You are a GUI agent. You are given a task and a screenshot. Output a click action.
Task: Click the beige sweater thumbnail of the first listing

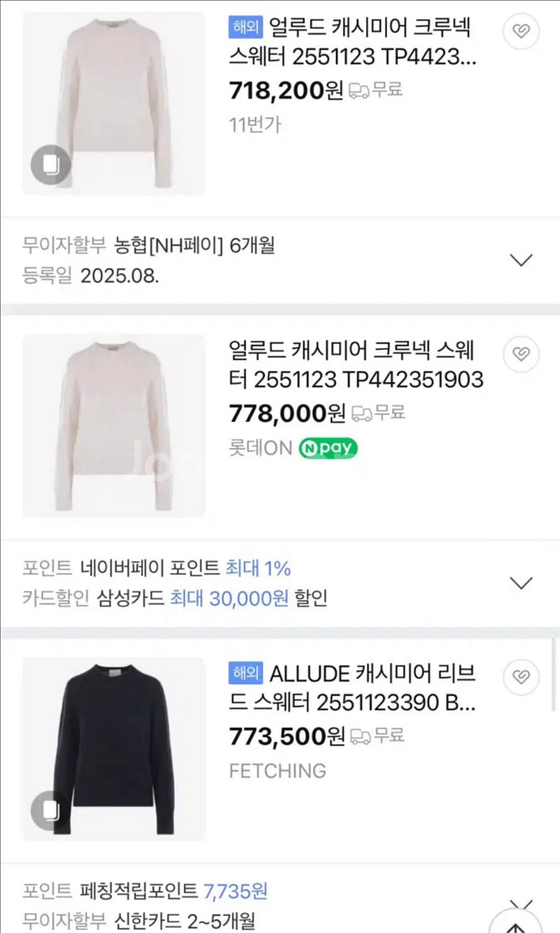click(x=113, y=100)
